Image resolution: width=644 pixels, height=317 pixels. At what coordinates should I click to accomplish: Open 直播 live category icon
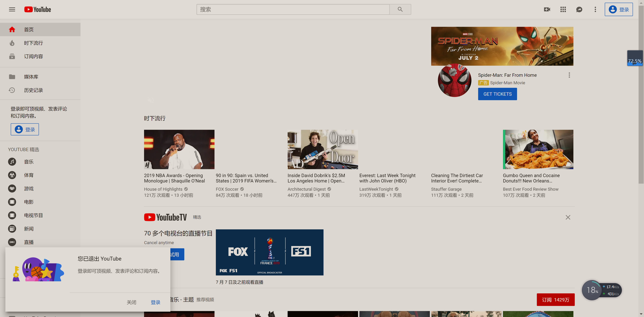pos(12,242)
